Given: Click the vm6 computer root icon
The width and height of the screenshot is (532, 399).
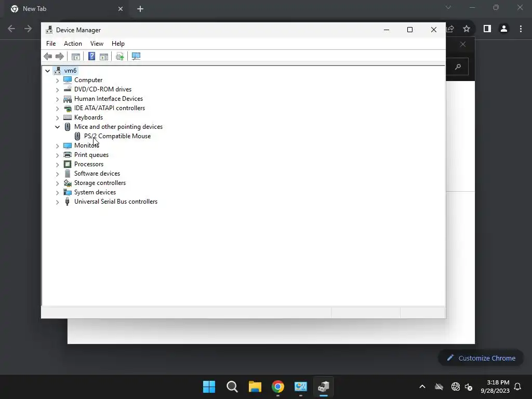Looking at the screenshot, I should (57, 71).
